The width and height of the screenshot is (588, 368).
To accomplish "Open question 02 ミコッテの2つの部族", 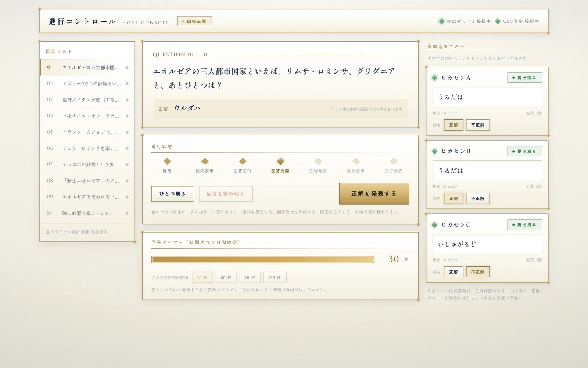I will [87, 84].
